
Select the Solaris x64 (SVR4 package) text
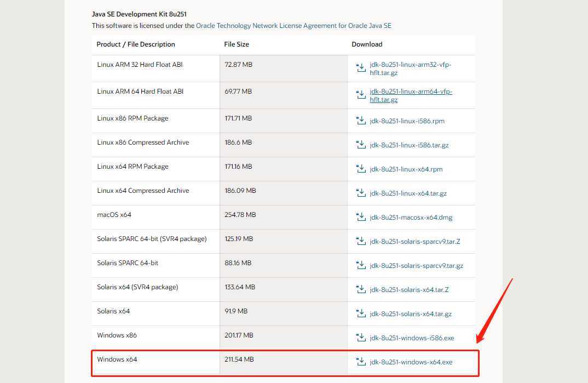pos(137,287)
